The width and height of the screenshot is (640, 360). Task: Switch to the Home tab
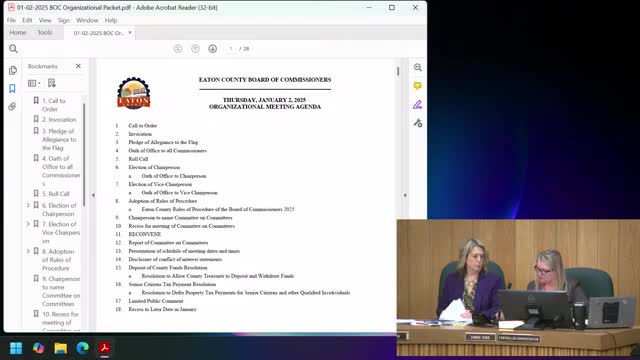click(18, 32)
